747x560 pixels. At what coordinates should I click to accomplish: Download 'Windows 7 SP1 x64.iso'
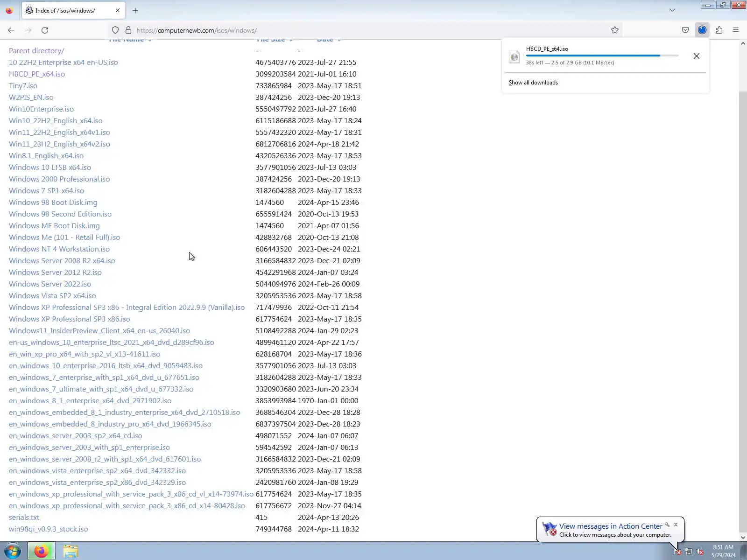(47, 190)
